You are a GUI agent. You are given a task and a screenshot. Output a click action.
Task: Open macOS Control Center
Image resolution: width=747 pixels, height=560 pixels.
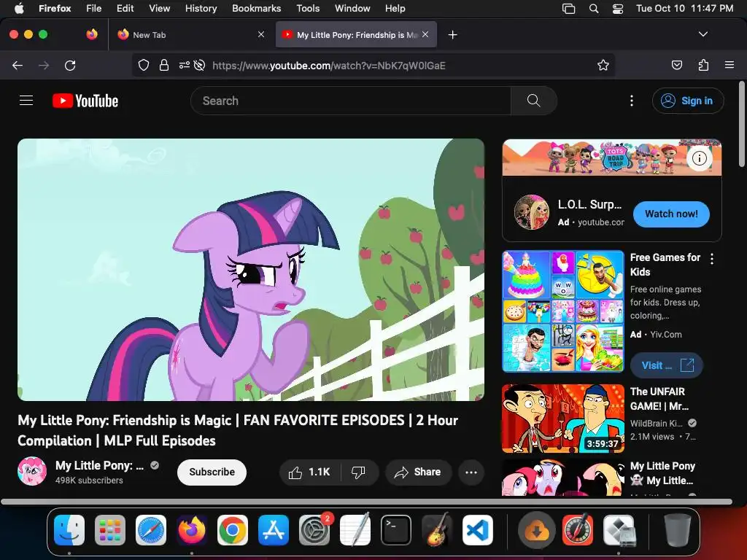[x=617, y=9]
